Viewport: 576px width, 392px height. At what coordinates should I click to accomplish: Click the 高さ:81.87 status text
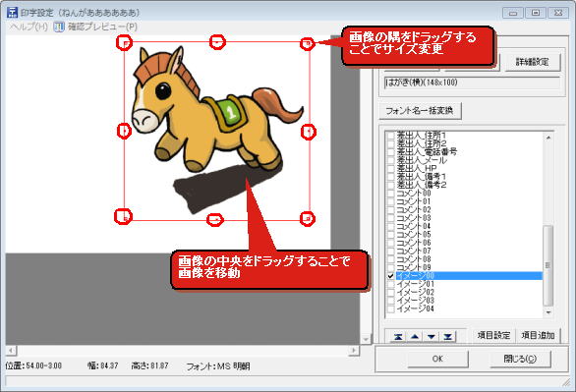(x=149, y=365)
